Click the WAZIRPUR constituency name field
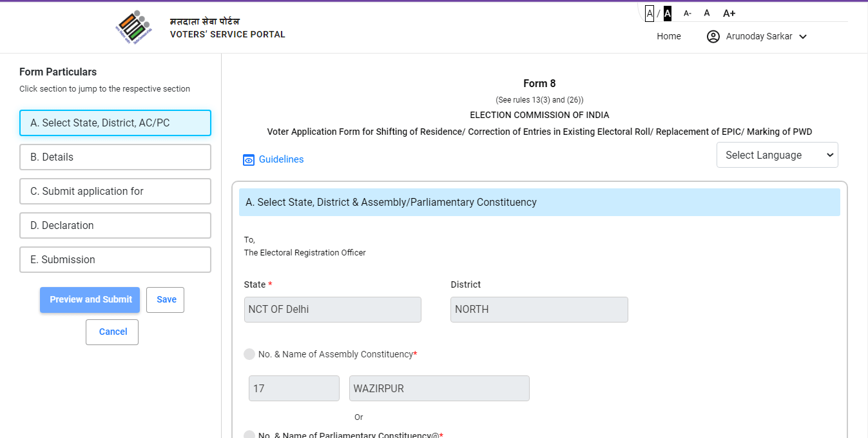Image resolution: width=868 pixels, height=438 pixels. pyautogui.click(x=439, y=388)
